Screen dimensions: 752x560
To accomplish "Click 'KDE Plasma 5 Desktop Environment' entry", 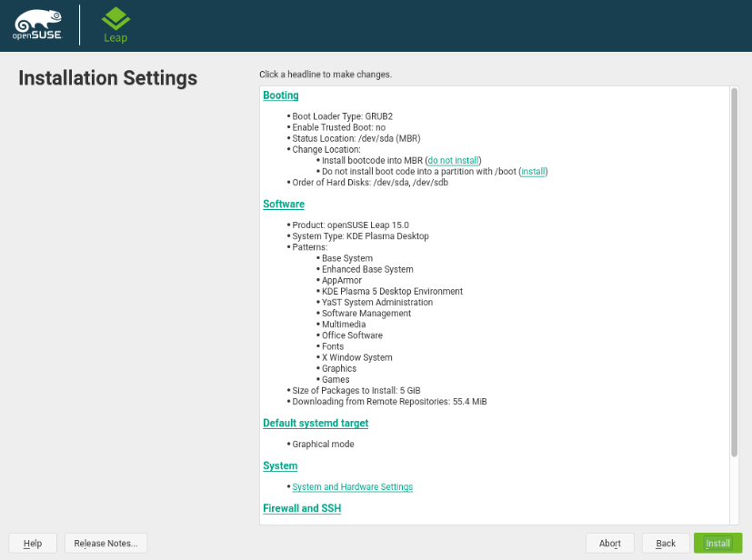I will [x=392, y=291].
